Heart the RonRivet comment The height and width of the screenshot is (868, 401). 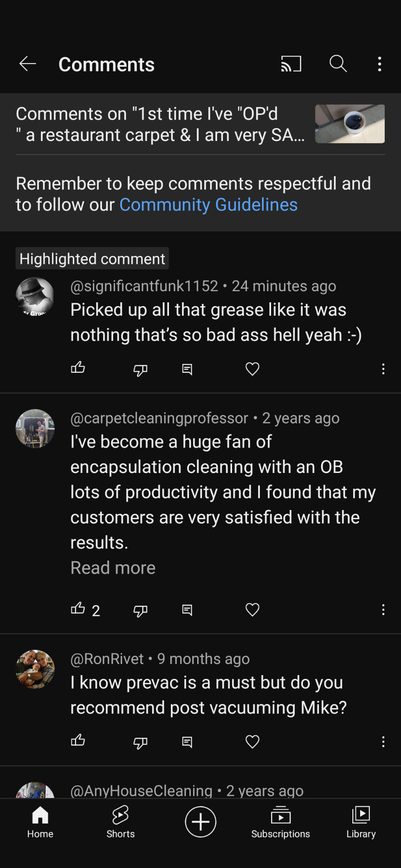click(x=252, y=742)
